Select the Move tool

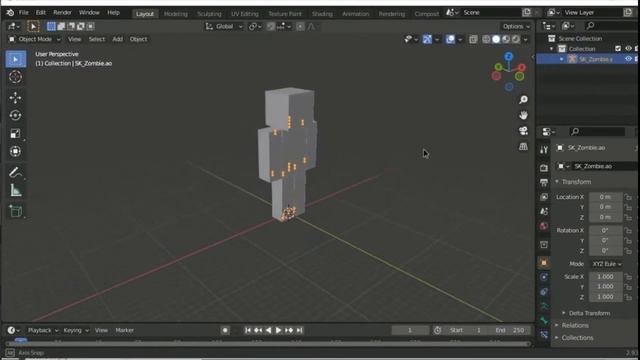coord(16,98)
